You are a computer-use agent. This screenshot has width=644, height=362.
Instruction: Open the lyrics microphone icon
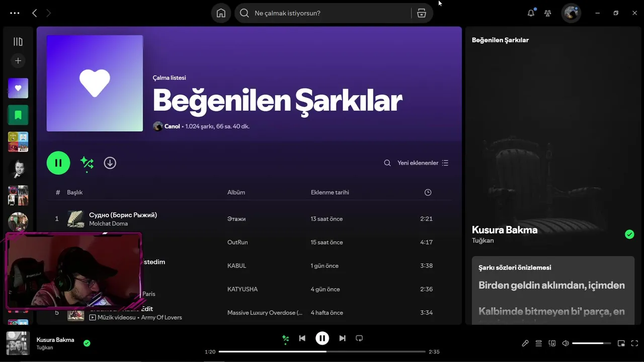tap(525, 343)
